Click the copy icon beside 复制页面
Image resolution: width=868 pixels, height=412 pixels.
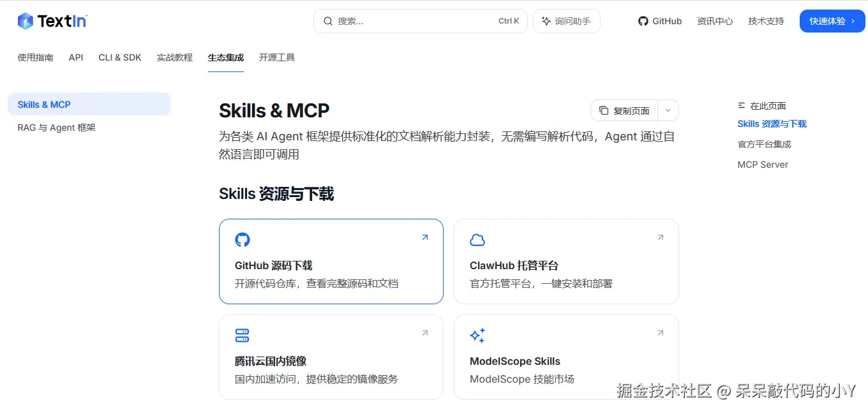coord(604,110)
